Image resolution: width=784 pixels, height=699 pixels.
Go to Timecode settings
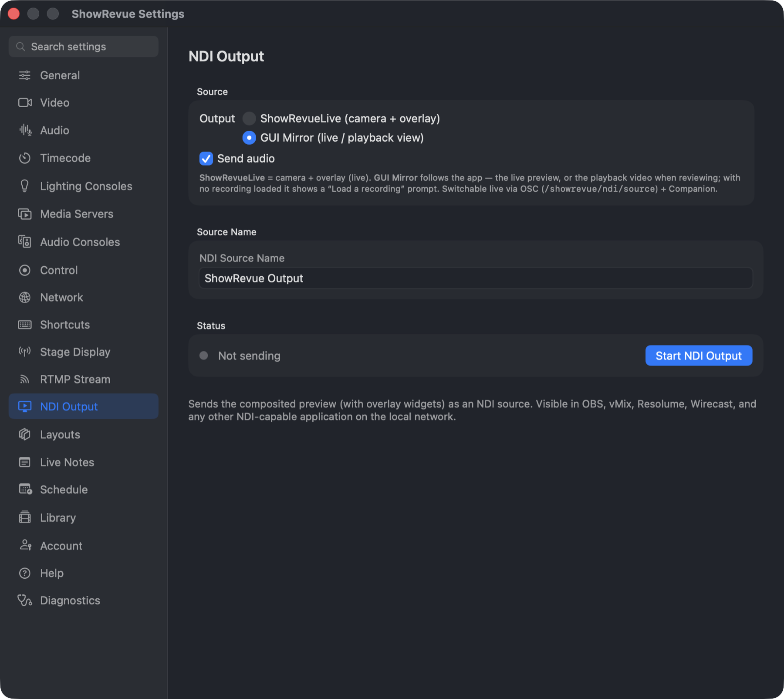point(84,158)
